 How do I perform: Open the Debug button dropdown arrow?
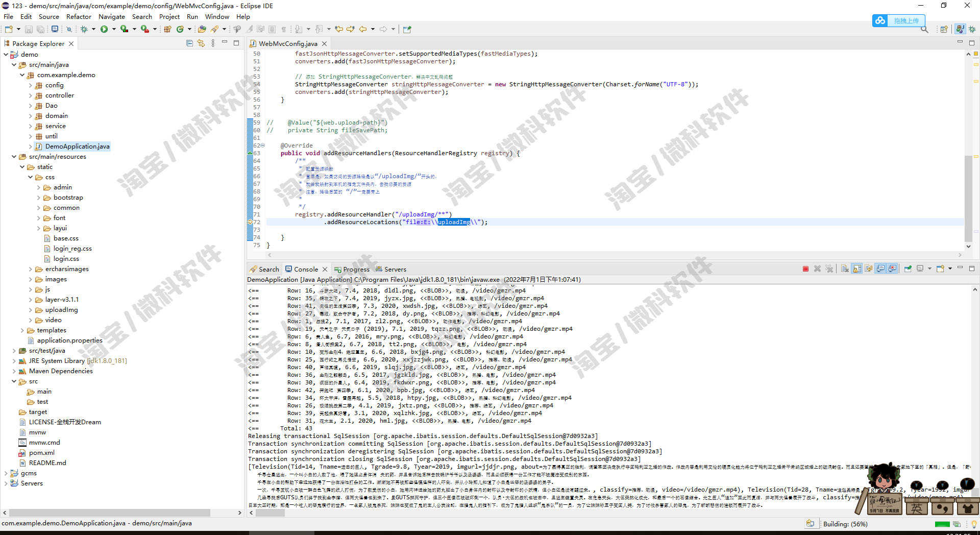(93, 29)
